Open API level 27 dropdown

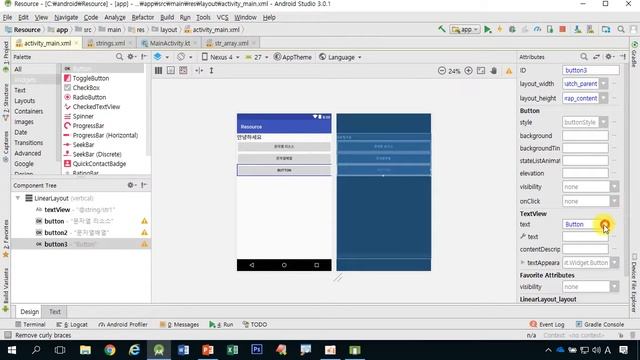coord(256,57)
